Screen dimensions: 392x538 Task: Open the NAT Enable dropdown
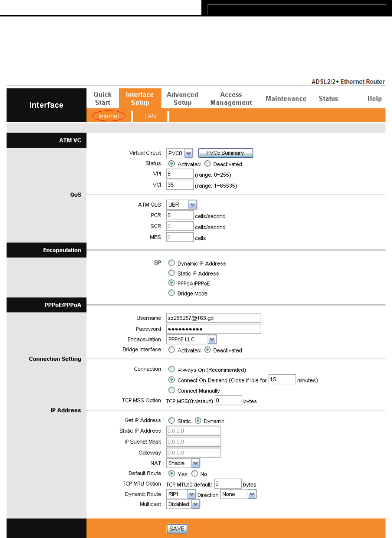[x=183, y=463]
